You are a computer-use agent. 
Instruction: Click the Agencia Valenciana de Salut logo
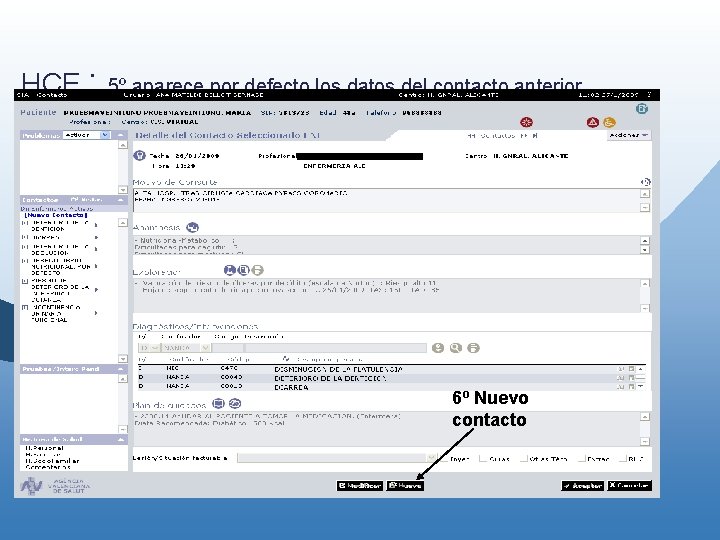[55, 486]
